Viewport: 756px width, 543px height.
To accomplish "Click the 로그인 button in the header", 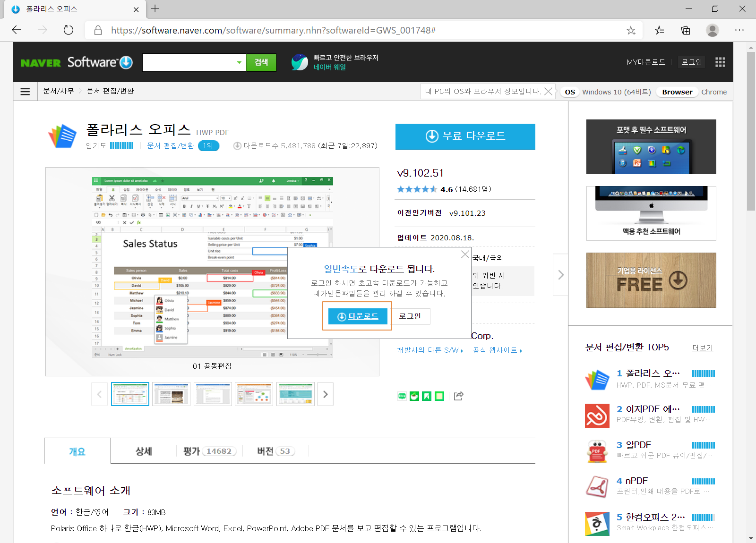I will tap(691, 62).
